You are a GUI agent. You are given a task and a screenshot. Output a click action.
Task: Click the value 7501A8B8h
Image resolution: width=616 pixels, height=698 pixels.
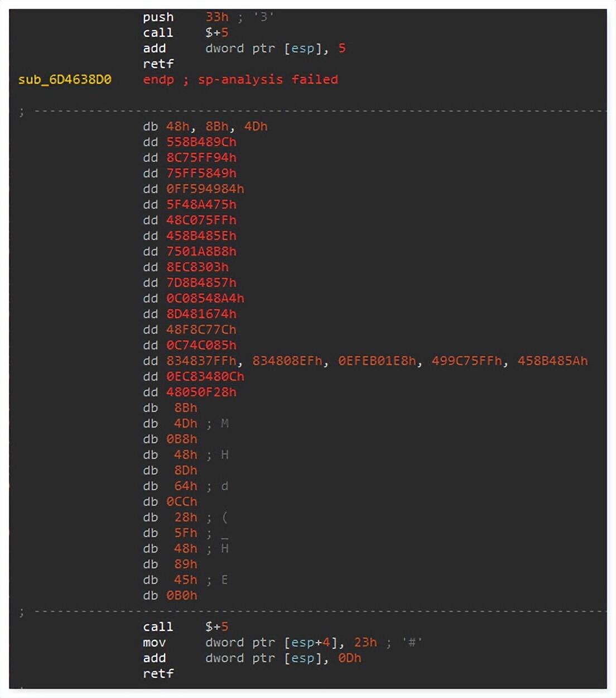201,252
